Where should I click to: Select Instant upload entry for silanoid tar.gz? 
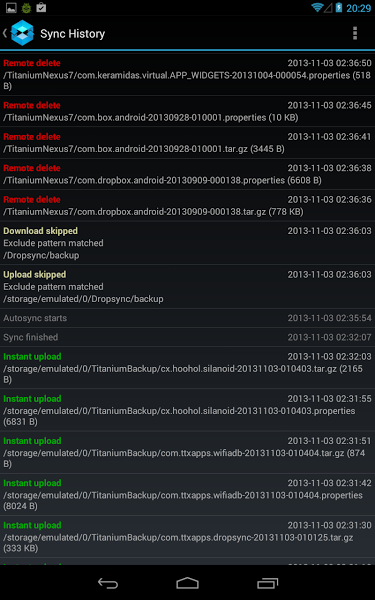(x=188, y=368)
